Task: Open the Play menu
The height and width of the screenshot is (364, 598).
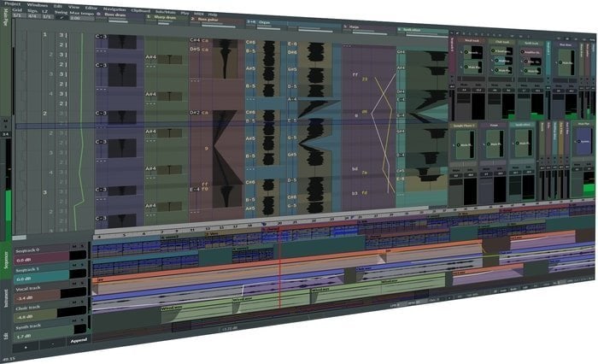Action: point(185,13)
